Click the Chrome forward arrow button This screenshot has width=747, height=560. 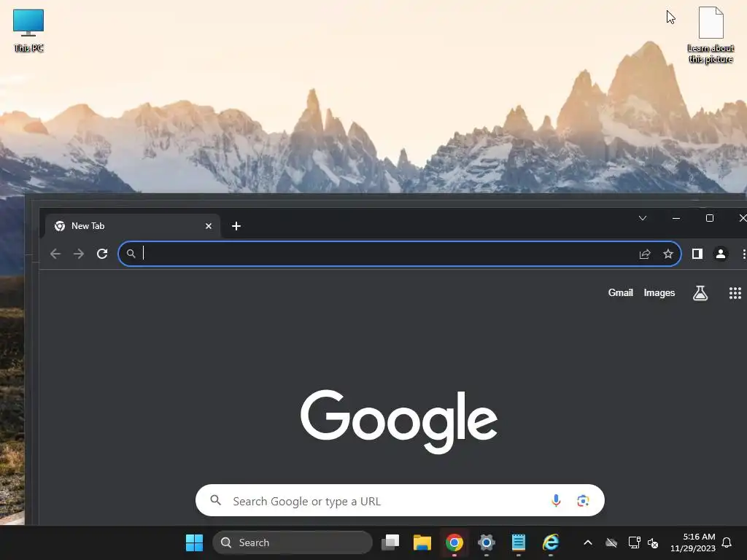coord(79,254)
